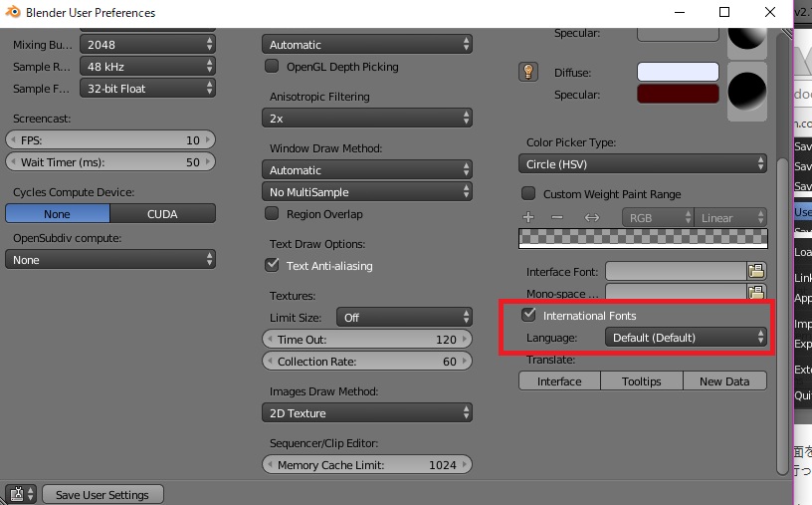Click the Interface Font path field
The width and height of the screenshot is (812, 505).
click(677, 271)
